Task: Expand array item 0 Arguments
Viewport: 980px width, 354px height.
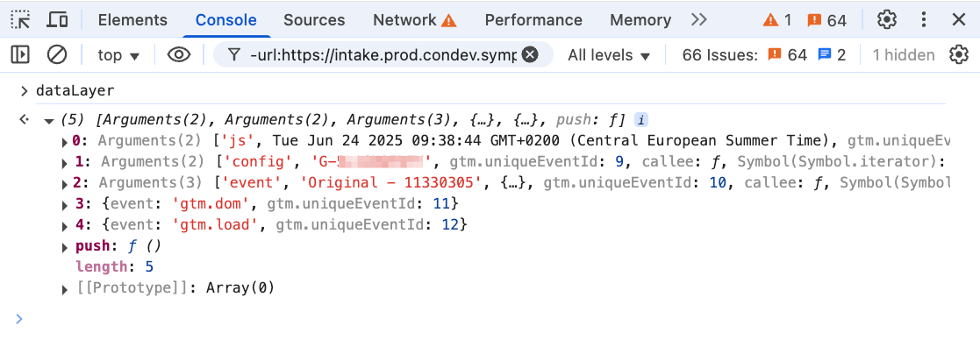Action: tap(64, 141)
